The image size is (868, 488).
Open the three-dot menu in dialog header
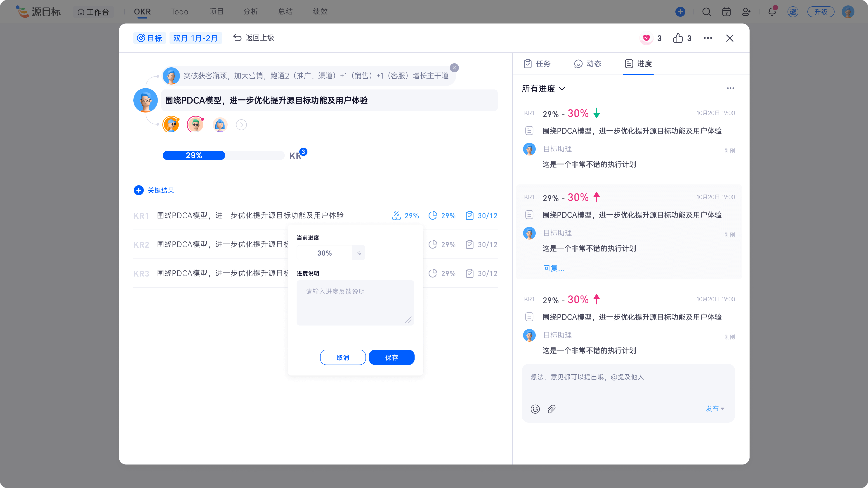click(x=708, y=38)
